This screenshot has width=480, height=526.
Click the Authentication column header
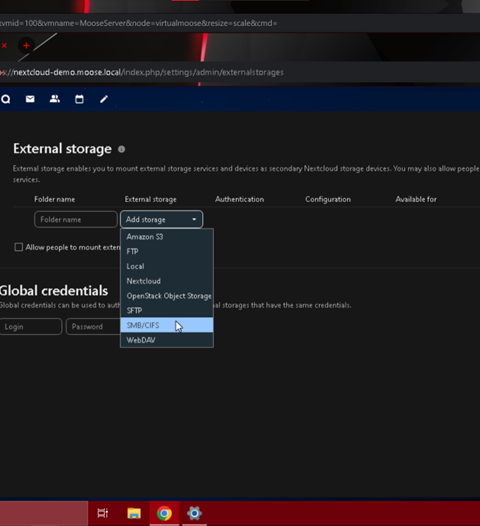pos(239,199)
